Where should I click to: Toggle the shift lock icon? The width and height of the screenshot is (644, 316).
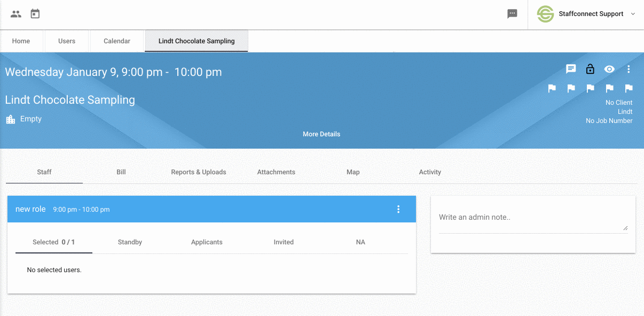coord(590,69)
